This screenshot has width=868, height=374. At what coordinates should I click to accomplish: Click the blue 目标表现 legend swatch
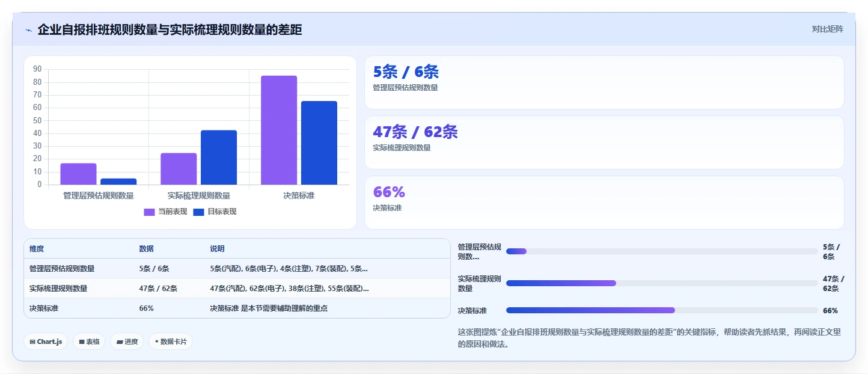tap(198, 212)
